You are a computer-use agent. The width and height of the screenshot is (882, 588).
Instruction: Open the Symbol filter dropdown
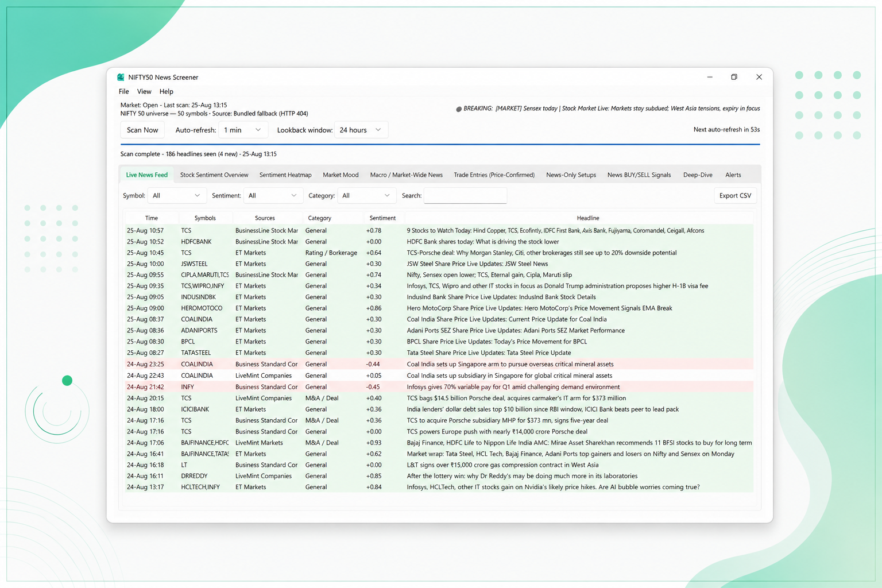[x=177, y=196]
